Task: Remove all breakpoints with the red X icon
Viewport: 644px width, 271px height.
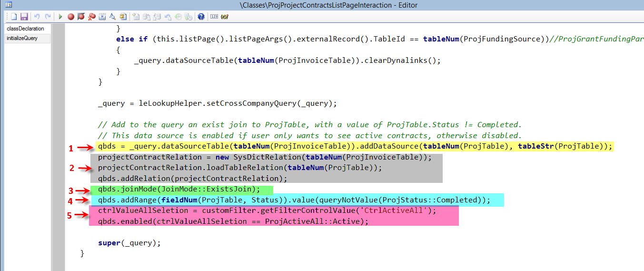Action: (91, 17)
